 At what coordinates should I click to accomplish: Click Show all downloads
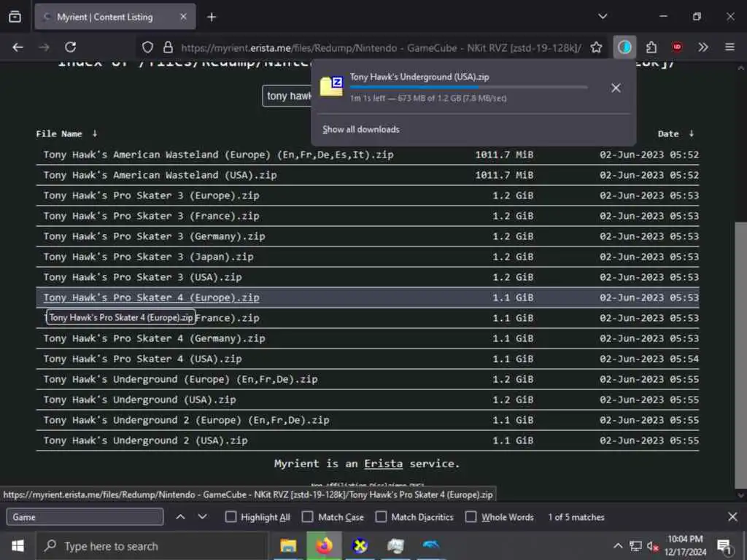[360, 130]
